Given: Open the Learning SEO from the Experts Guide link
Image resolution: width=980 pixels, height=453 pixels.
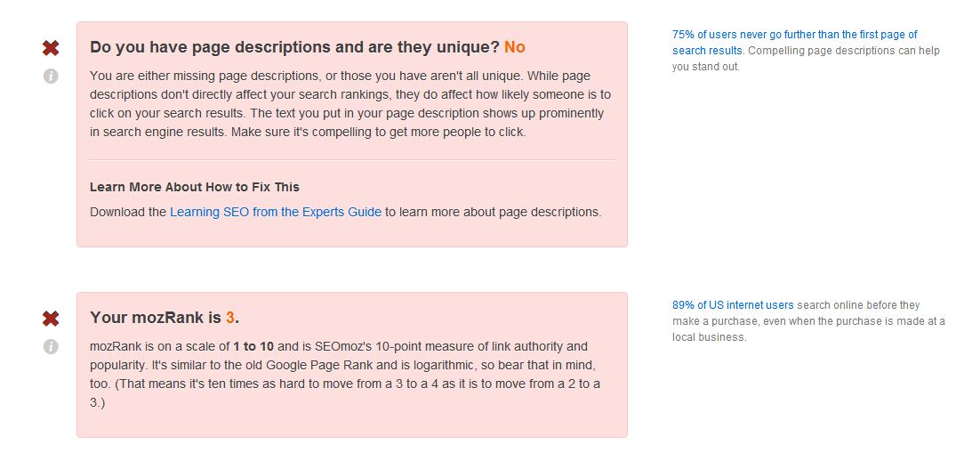Looking at the screenshot, I should coord(276,212).
